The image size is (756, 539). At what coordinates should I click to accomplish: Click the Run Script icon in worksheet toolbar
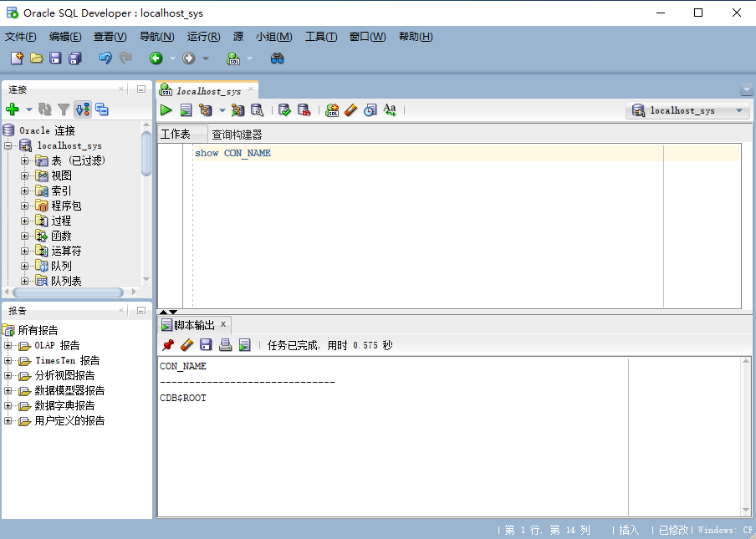186,110
